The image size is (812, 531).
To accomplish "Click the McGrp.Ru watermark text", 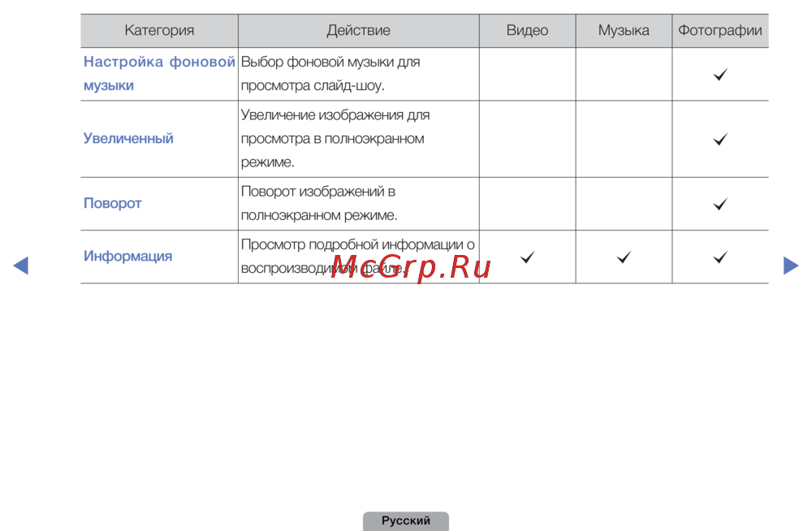I will (412, 267).
